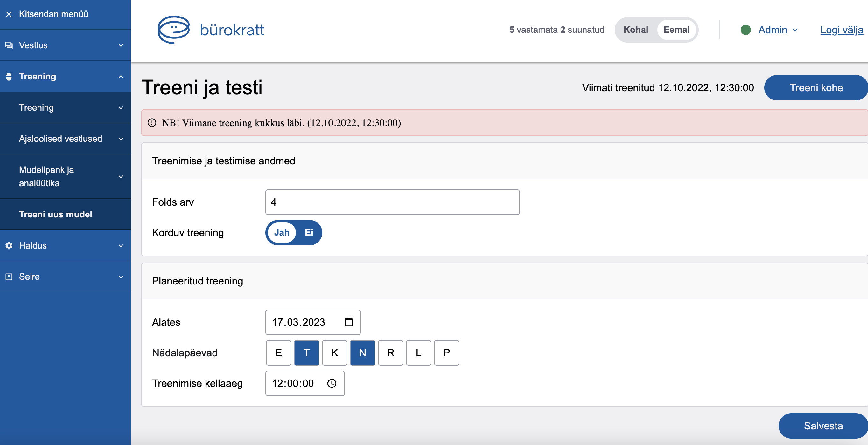The height and width of the screenshot is (445, 868).
Task: Open Mudelipank ja analüütika menu item
Action: (65, 176)
